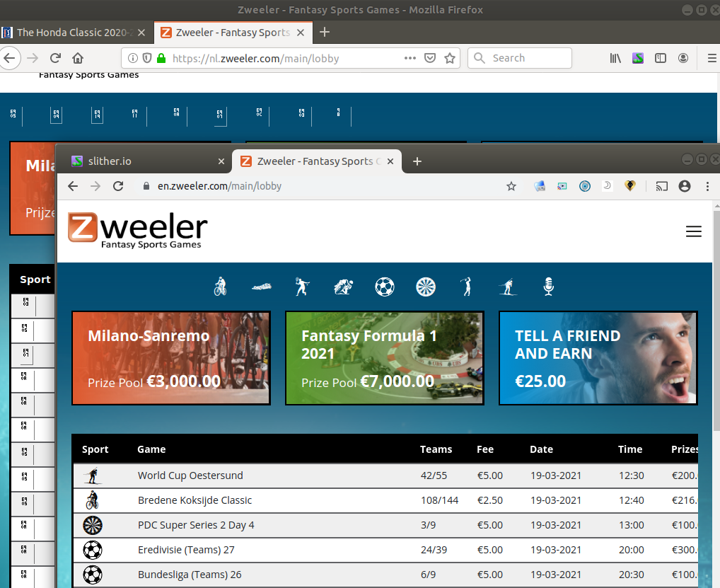Toggle the bookmark star for en.zweeler.com
The width and height of the screenshot is (720, 588).
click(511, 185)
